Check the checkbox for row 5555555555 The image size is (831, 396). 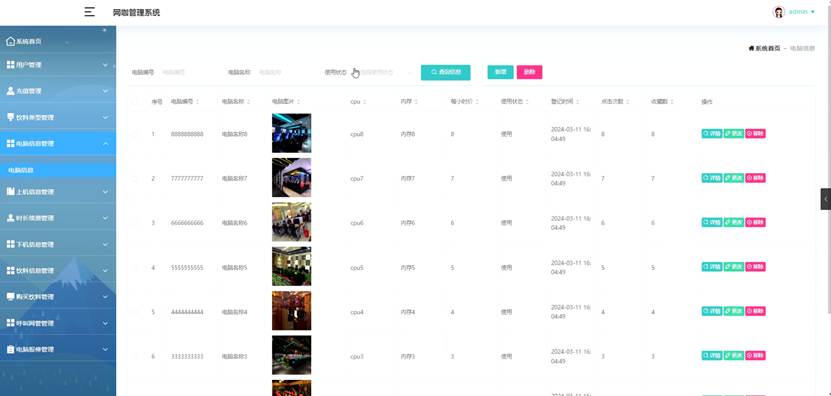(135, 267)
